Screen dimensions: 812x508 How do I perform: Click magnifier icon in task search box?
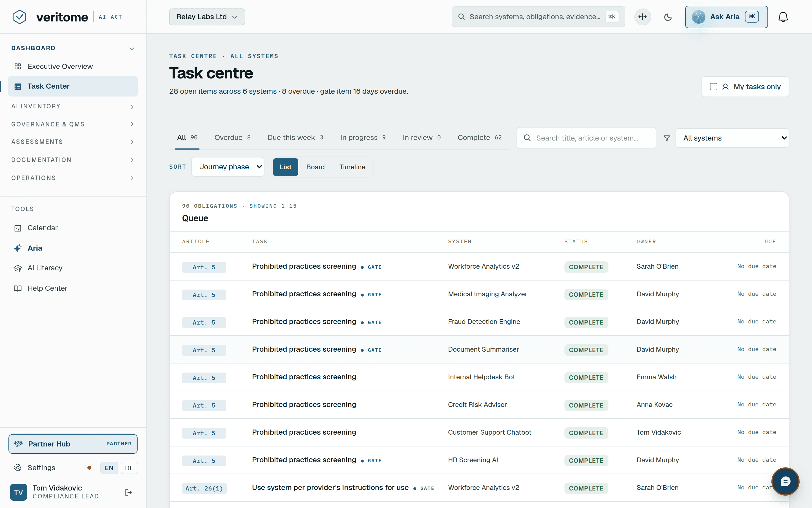pos(527,138)
